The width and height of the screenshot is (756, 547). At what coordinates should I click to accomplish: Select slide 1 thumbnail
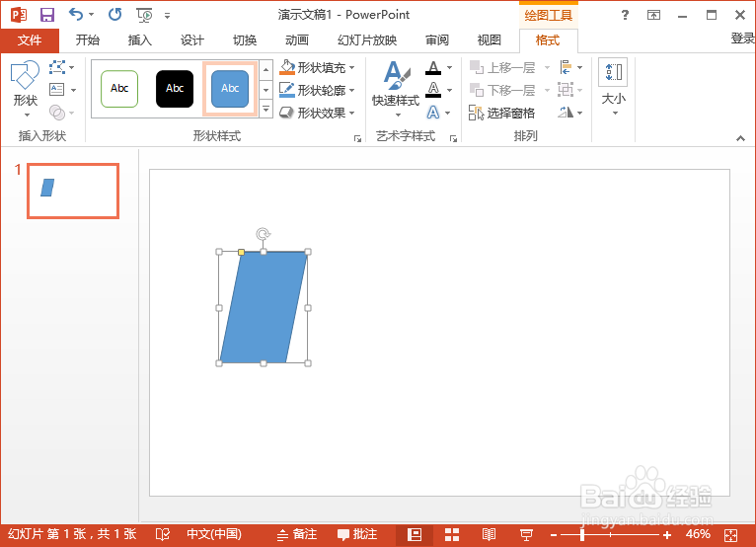(x=73, y=191)
